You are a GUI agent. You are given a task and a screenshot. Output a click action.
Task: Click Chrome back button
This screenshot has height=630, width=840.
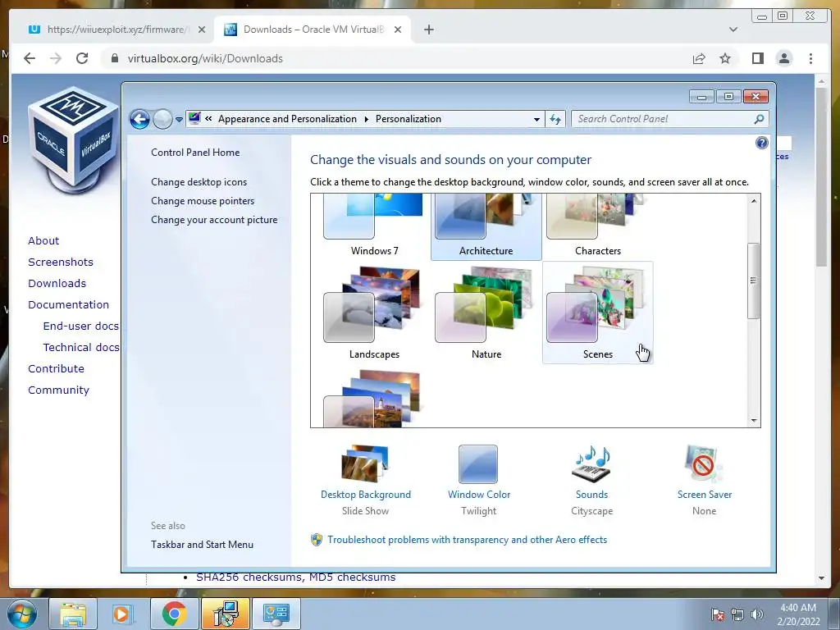tap(30, 58)
